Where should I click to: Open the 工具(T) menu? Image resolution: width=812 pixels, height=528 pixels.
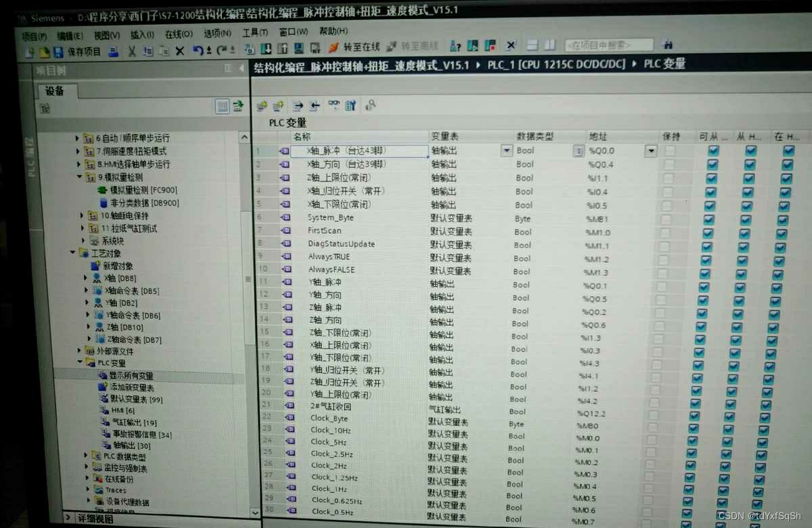click(255, 32)
